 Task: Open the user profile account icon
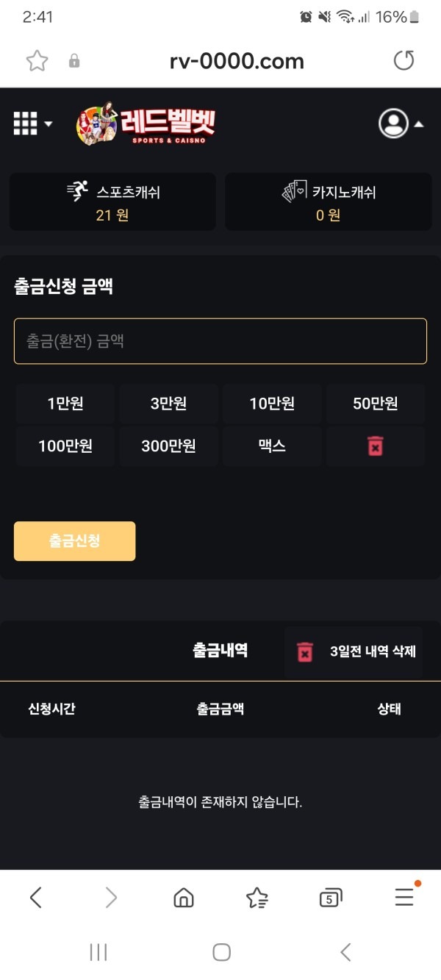pos(393,124)
